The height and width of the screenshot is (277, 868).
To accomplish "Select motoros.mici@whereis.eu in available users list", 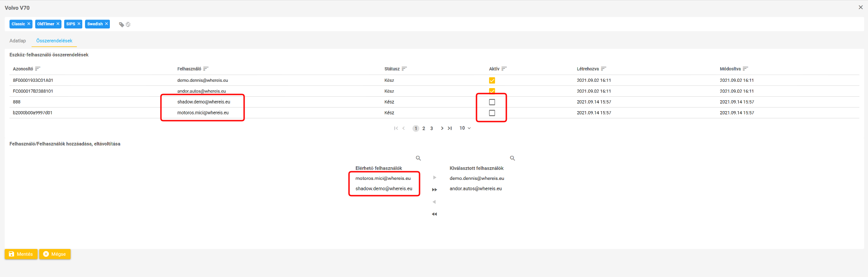I will (383, 178).
